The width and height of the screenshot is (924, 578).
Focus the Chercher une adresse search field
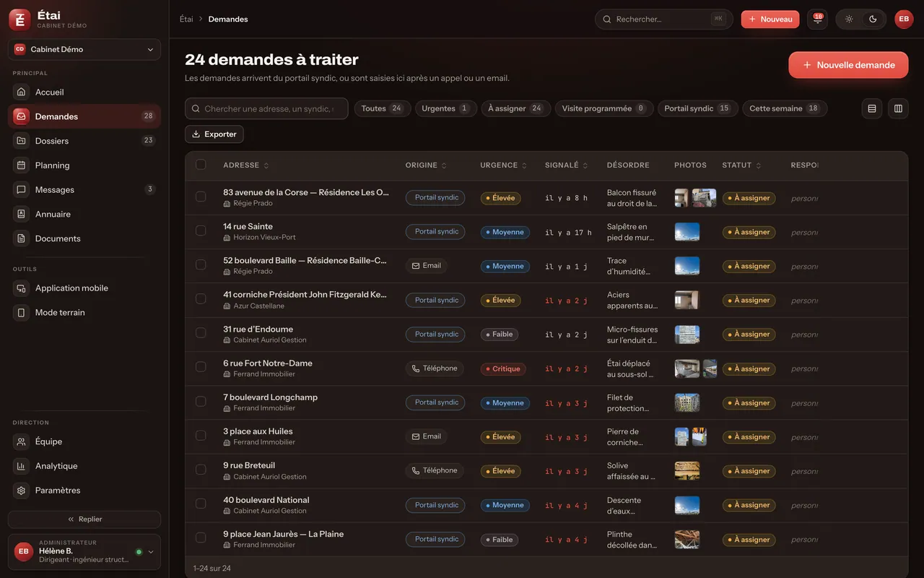pos(266,108)
